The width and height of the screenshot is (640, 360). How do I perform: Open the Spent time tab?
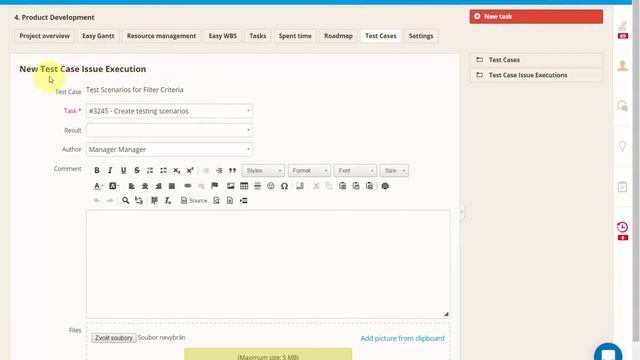[295, 36]
